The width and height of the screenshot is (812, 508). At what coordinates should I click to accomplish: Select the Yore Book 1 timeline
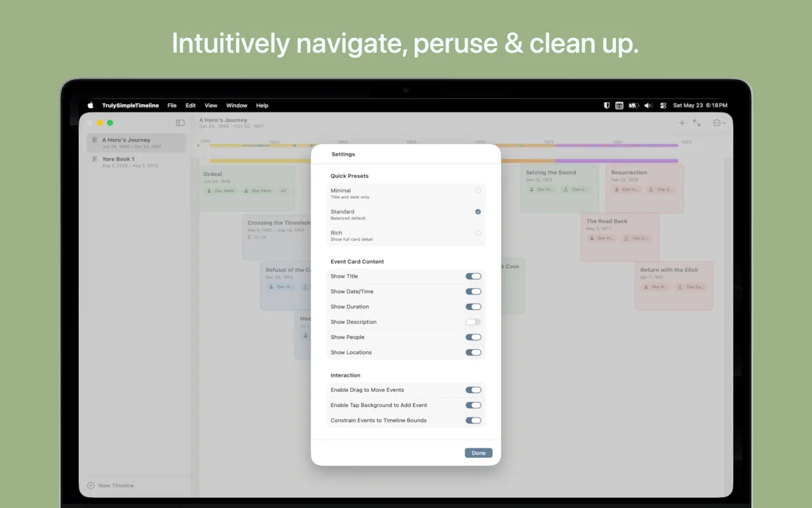click(x=136, y=162)
